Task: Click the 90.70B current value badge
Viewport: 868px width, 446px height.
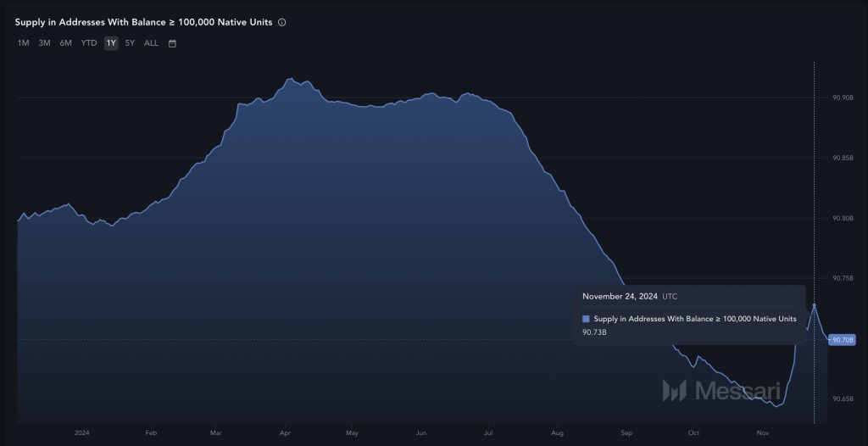Action: [842, 340]
